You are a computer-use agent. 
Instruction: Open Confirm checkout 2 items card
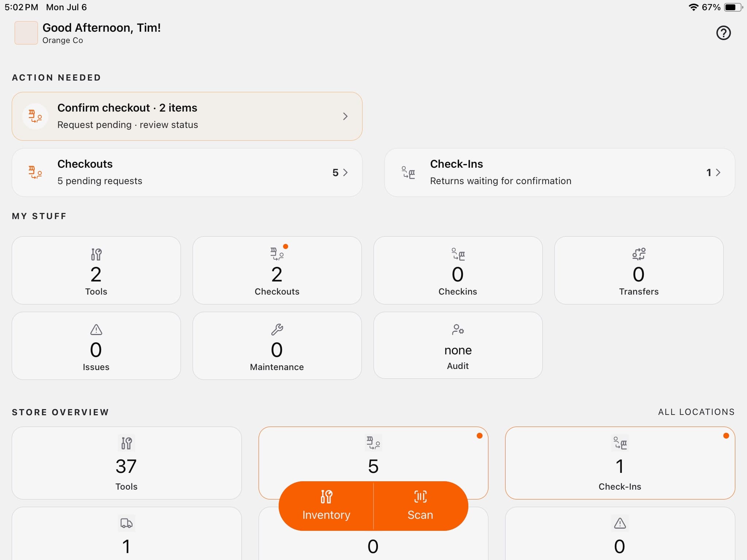(187, 116)
